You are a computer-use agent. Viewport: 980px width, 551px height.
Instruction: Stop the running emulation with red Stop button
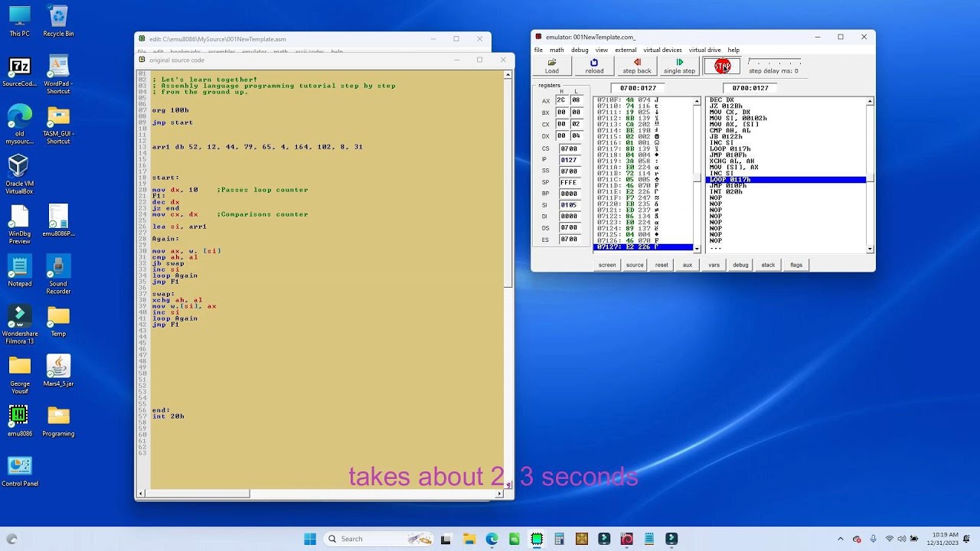point(722,66)
